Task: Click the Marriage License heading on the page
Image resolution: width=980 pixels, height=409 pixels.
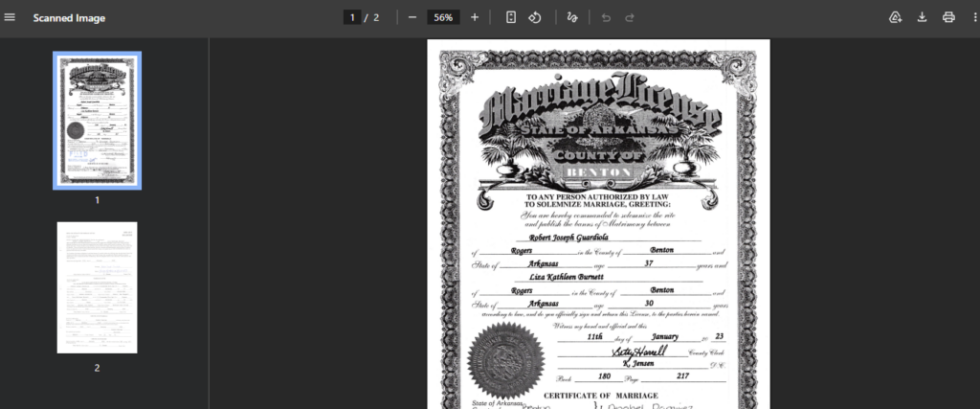Action: (599, 109)
